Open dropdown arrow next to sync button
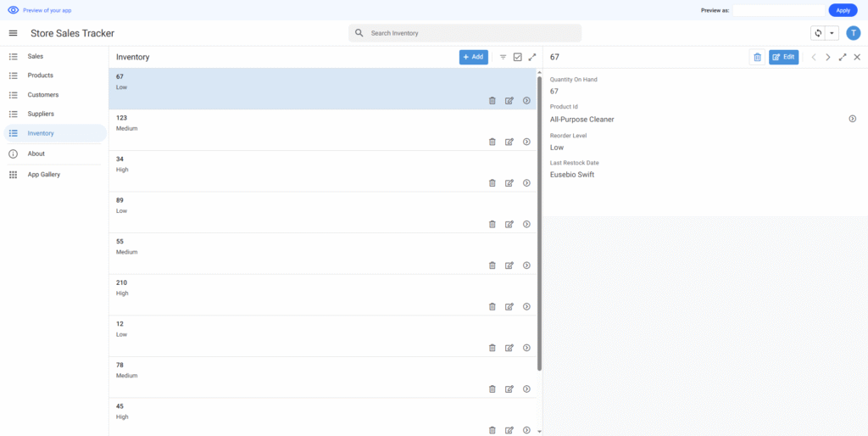 pos(832,33)
